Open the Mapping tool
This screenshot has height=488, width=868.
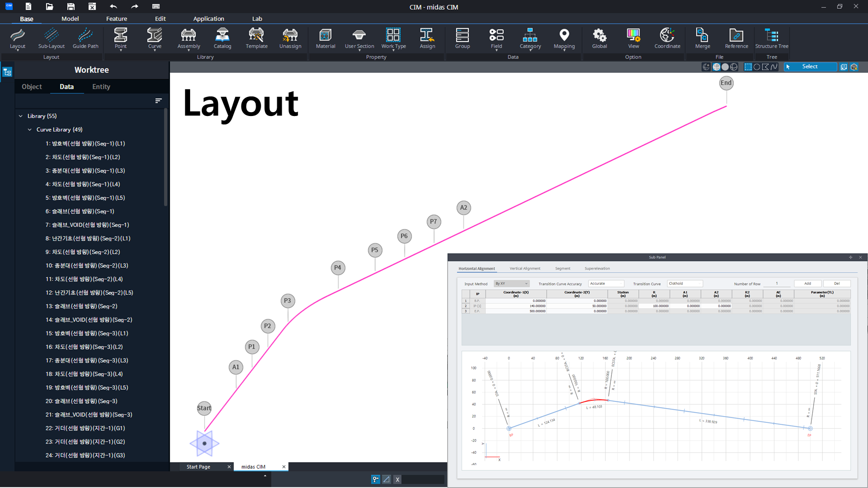pyautogui.click(x=564, y=39)
